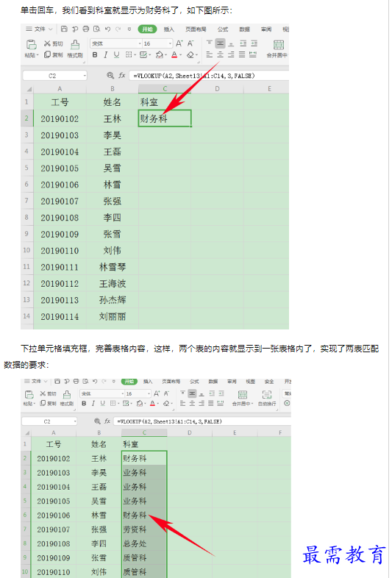Click the 剪切 scissors icon in the upper spreadsheet
This screenshot has width=392, height=578.
(x=47, y=43)
